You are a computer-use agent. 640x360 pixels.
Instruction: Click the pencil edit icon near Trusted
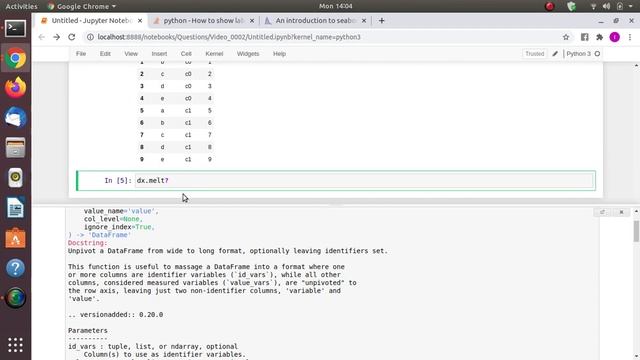point(555,54)
